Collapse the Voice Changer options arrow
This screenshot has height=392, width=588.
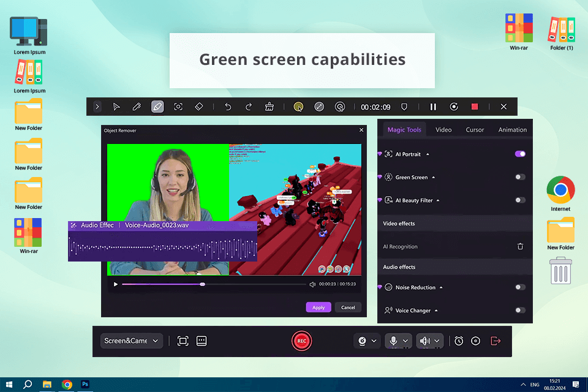tap(436, 311)
